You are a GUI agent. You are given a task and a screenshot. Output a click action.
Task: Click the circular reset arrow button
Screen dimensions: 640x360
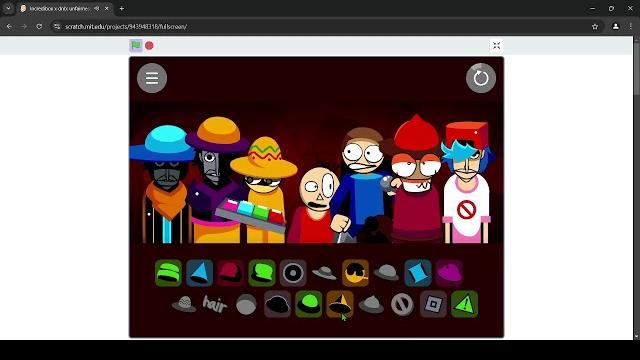click(x=481, y=78)
